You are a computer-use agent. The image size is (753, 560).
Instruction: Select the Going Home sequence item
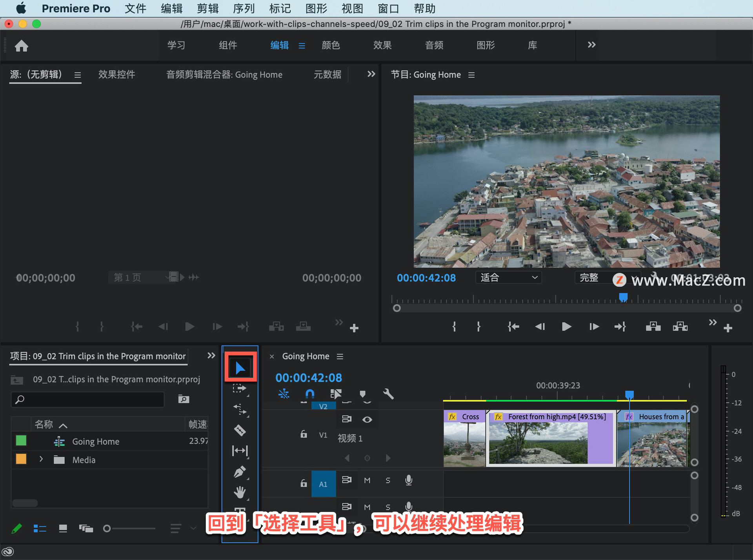(x=96, y=442)
